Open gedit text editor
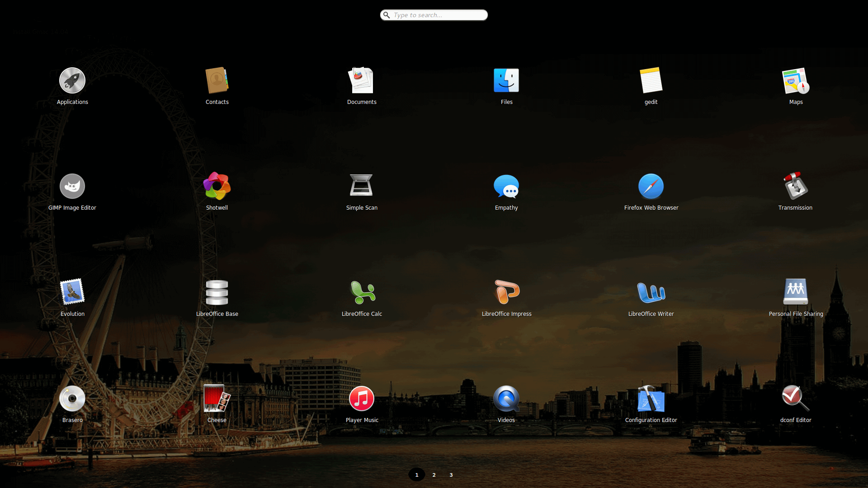868x488 pixels. tap(651, 80)
